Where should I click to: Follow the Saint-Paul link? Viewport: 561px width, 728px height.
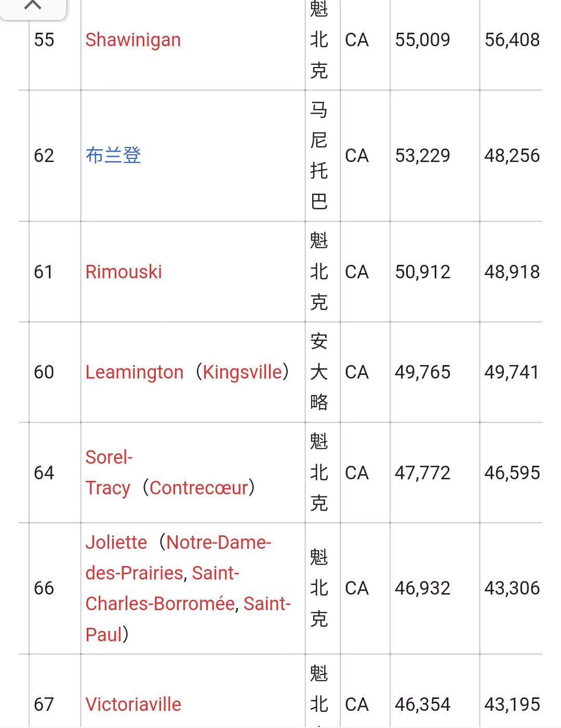point(188,619)
